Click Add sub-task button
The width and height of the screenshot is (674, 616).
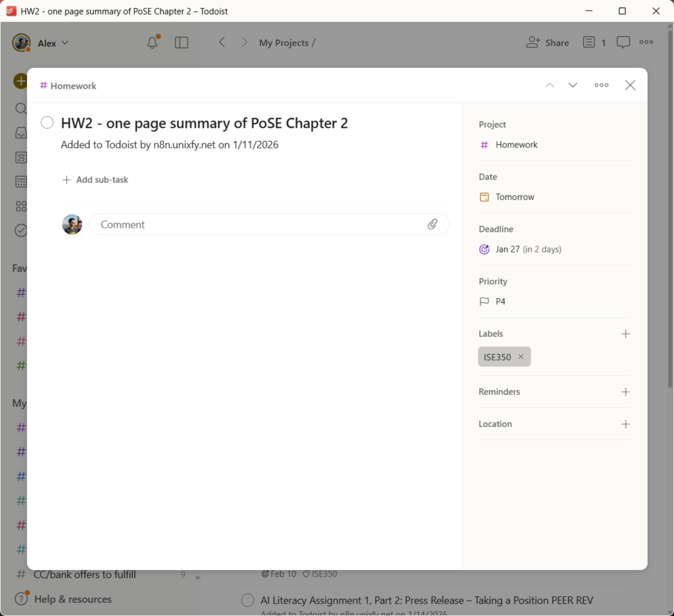(x=95, y=180)
